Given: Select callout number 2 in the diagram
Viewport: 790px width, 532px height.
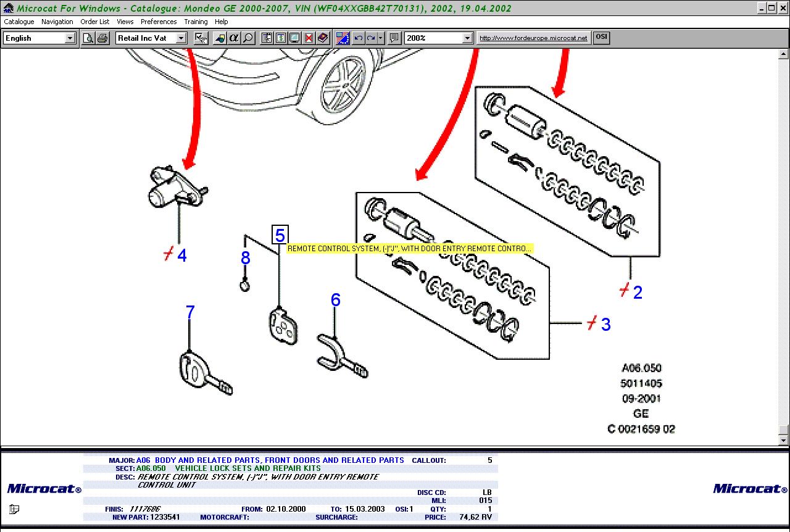Looking at the screenshot, I should point(638,293).
